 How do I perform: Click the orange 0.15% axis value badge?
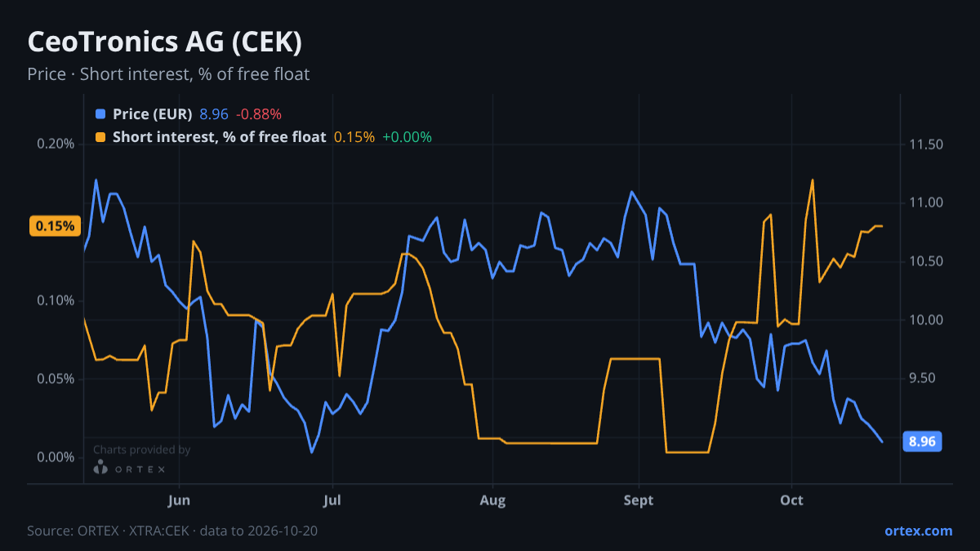[x=55, y=226]
